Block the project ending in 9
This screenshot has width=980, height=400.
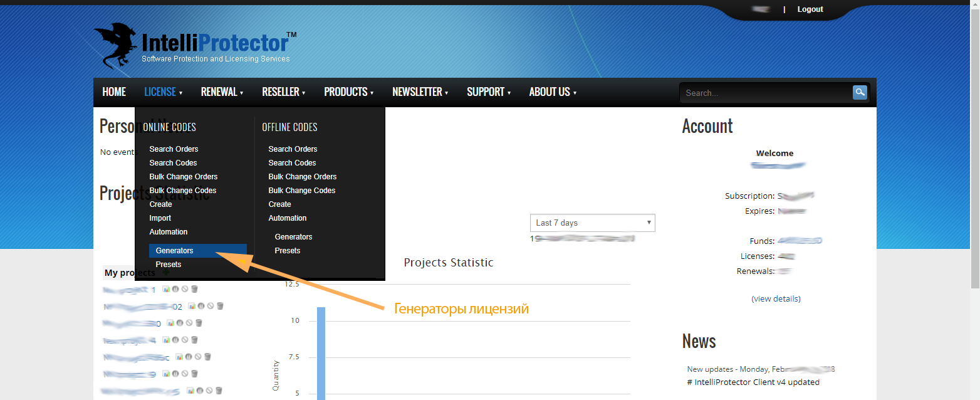(185, 374)
